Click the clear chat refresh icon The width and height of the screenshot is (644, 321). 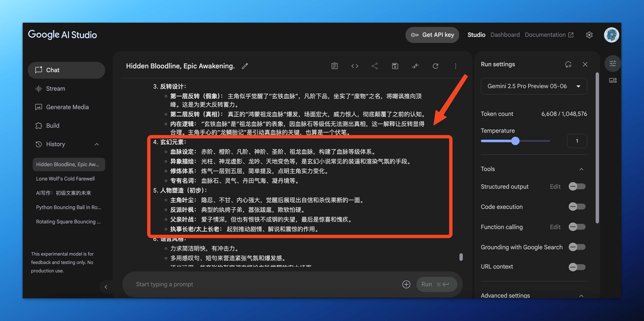click(435, 66)
